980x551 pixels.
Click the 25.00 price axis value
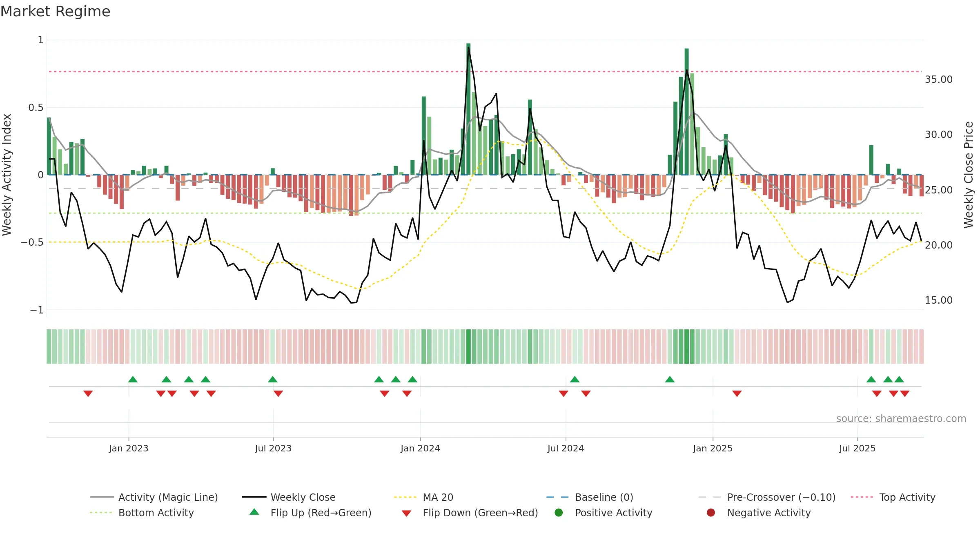(939, 190)
